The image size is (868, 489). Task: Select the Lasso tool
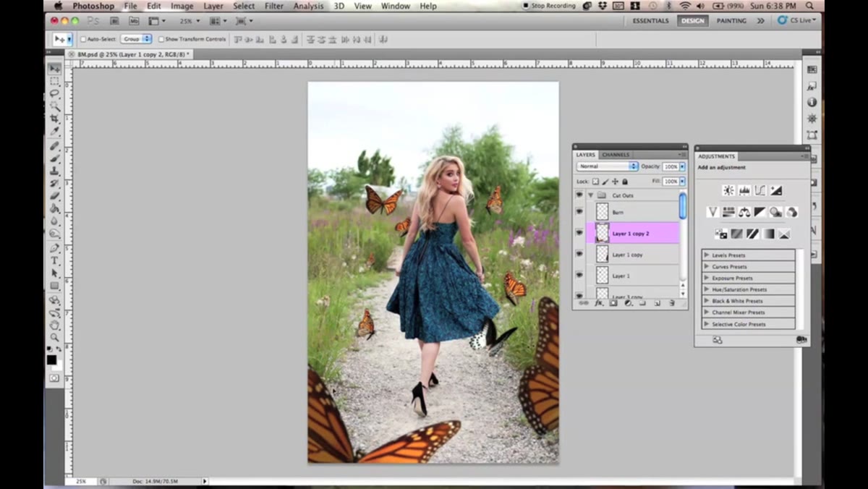tap(54, 94)
